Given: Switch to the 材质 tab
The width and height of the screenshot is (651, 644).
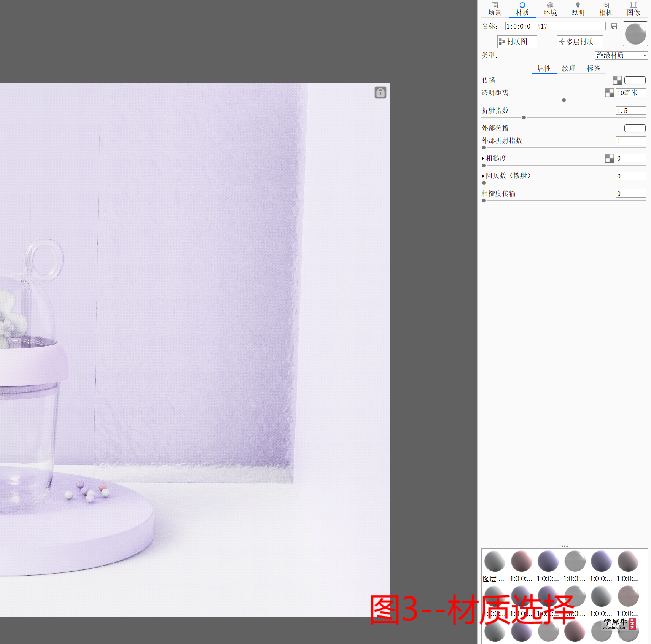Looking at the screenshot, I should pos(522,9).
